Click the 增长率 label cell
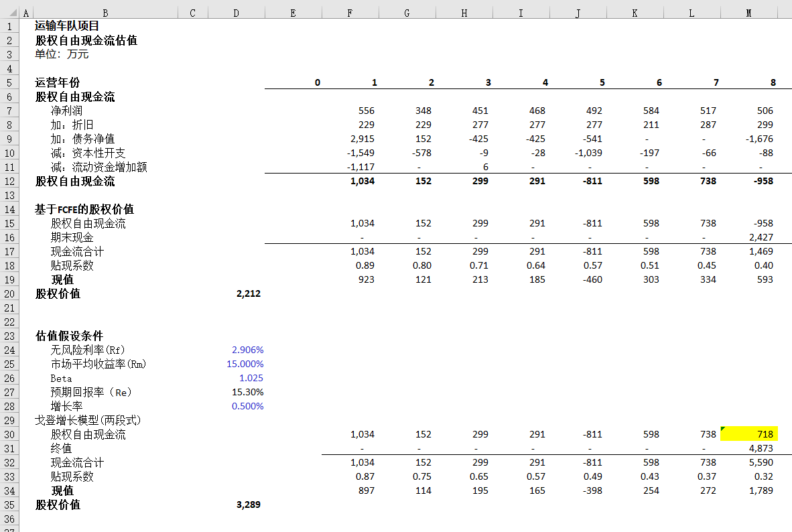 click(x=66, y=406)
